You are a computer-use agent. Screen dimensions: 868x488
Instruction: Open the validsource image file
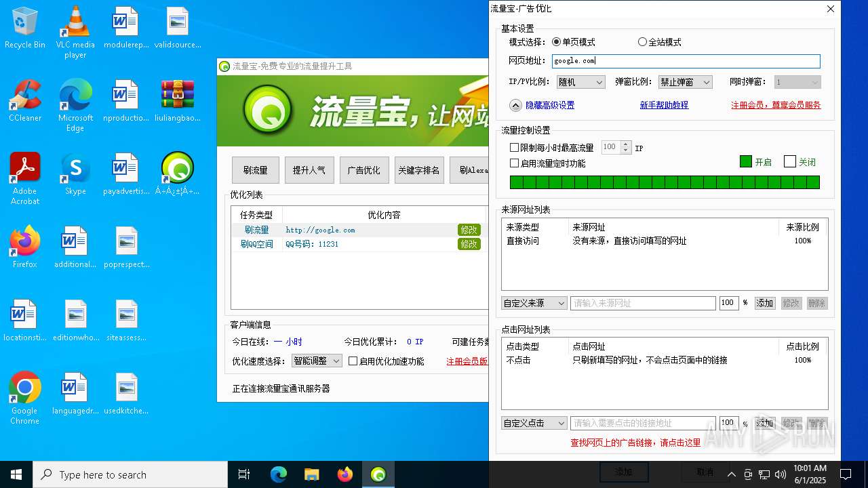click(x=178, y=27)
